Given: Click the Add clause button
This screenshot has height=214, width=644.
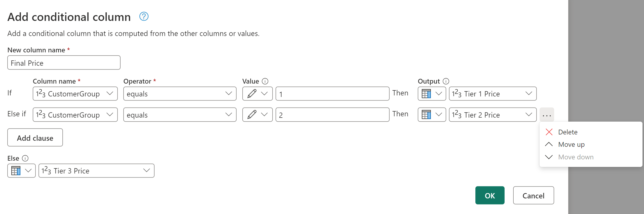Looking at the screenshot, I should point(35,137).
